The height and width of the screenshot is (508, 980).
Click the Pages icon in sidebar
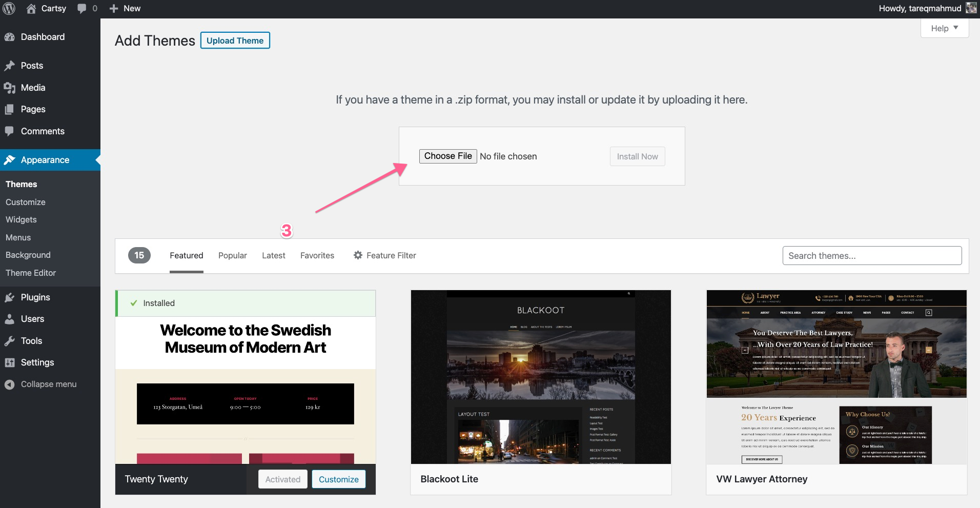(10, 109)
